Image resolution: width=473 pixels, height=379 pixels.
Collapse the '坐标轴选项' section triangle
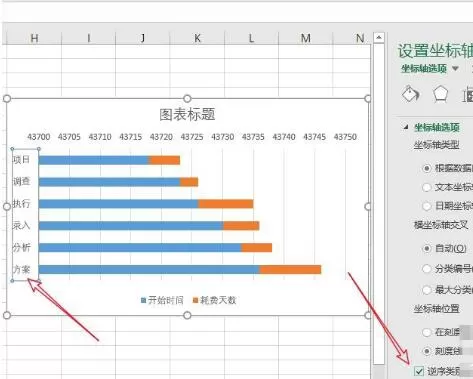[406, 127]
